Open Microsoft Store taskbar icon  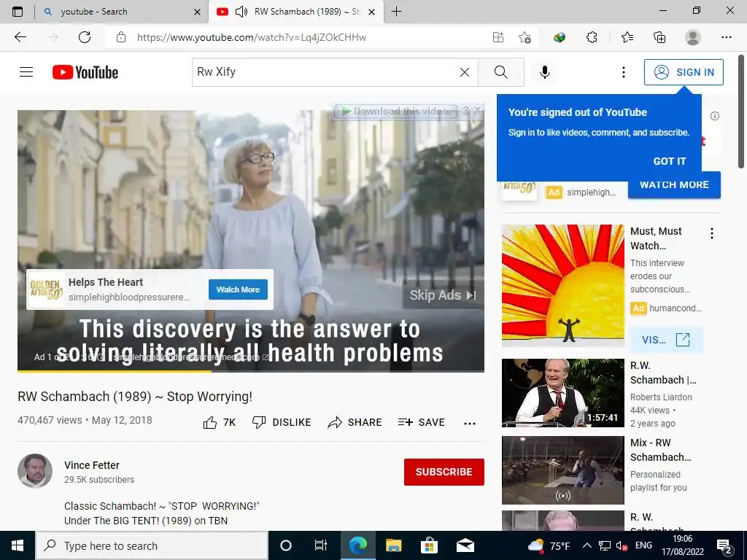pos(429,545)
